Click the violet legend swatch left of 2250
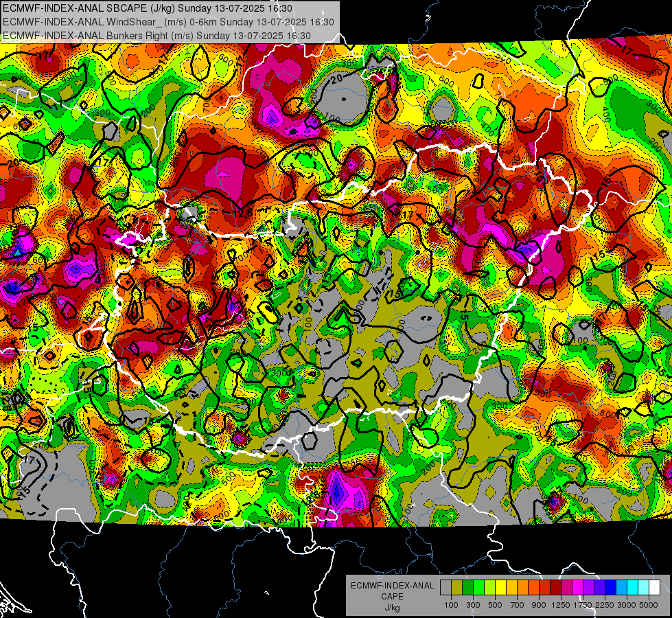The width and height of the screenshot is (672, 618). point(599,587)
